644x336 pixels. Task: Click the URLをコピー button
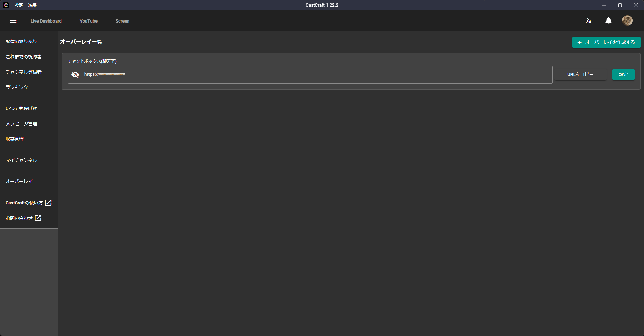[581, 75]
